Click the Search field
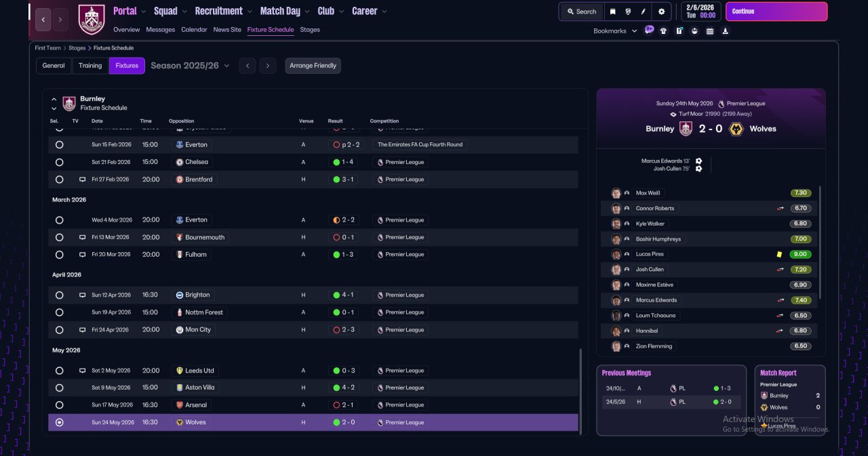The height and width of the screenshot is (456, 868). [582, 12]
